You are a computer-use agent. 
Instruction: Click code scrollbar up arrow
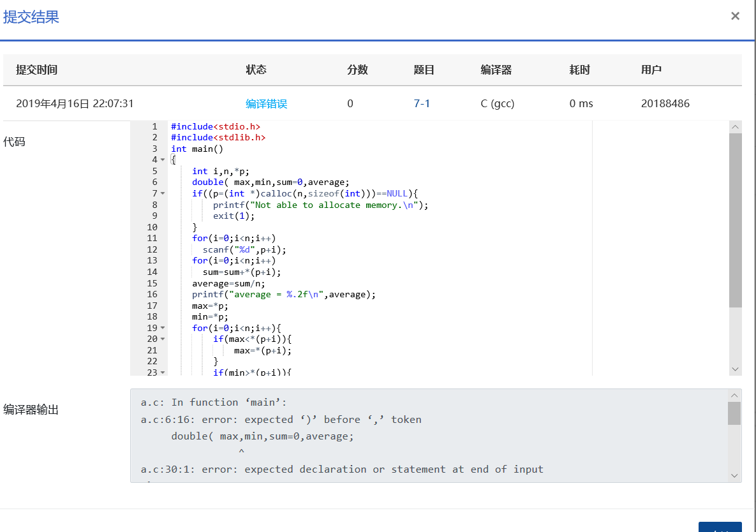pyautogui.click(x=735, y=127)
